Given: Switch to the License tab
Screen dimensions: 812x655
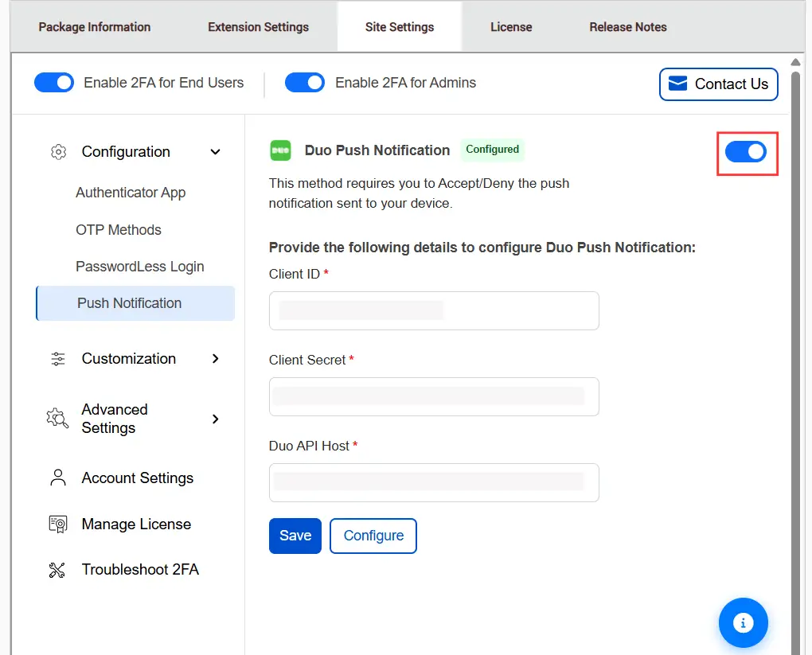Looking at the screenshot, I should (511, 26).
